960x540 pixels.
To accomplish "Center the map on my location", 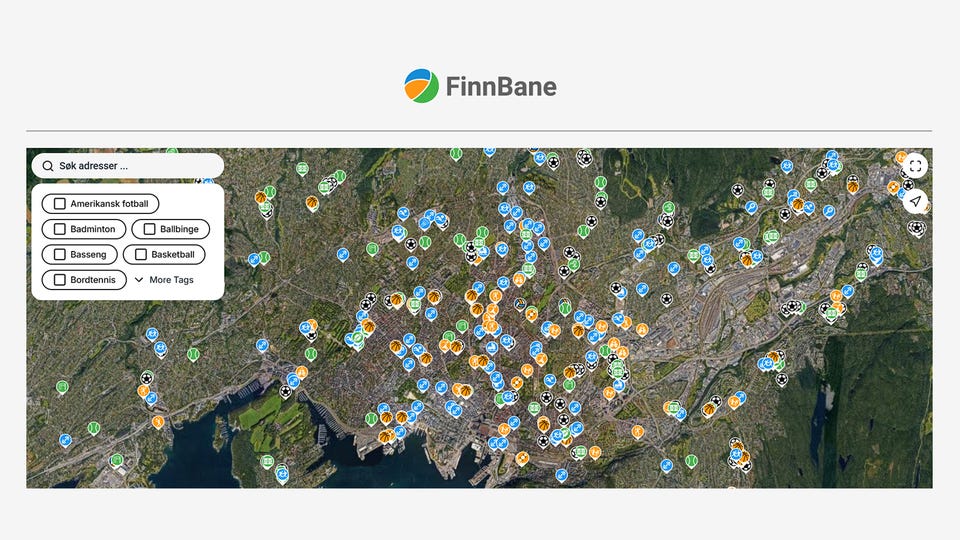I will pyautogui.click(x=915, y=201).
